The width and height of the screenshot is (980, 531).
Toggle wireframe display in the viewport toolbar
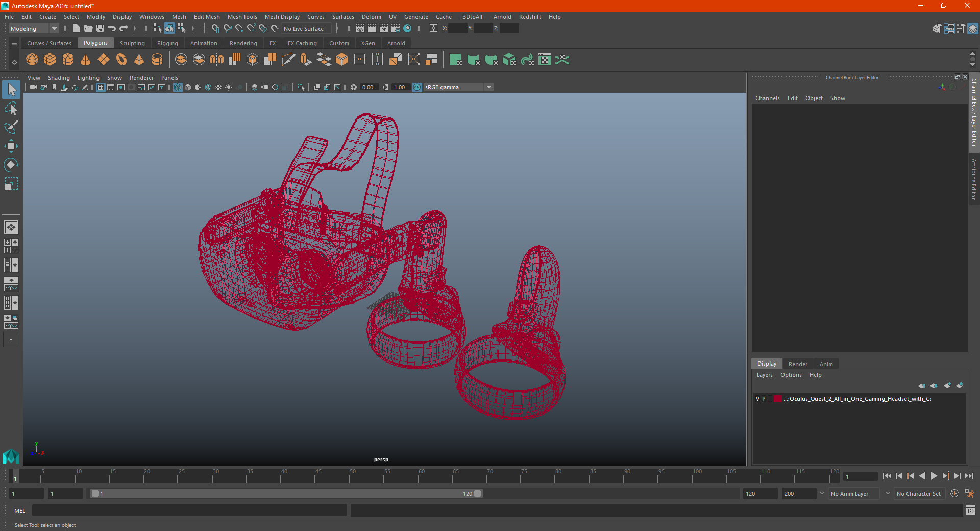click(x=178, y=87)
